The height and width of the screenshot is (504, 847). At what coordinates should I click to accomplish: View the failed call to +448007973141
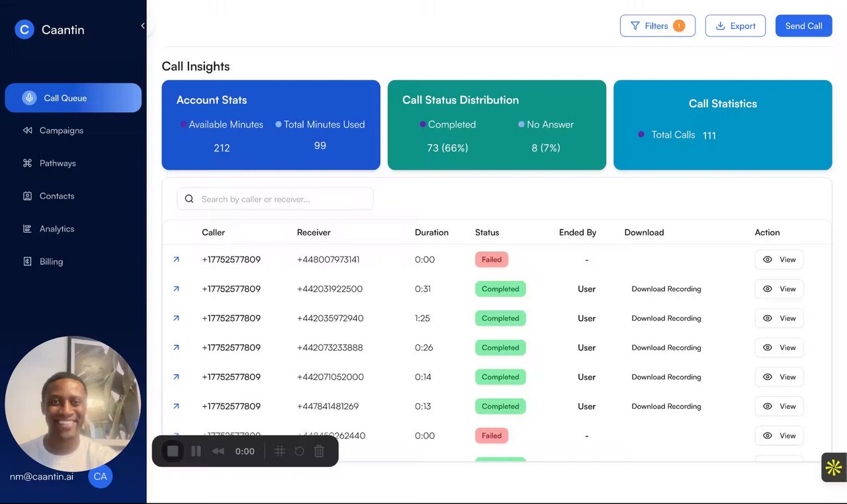tap(779, 259)
